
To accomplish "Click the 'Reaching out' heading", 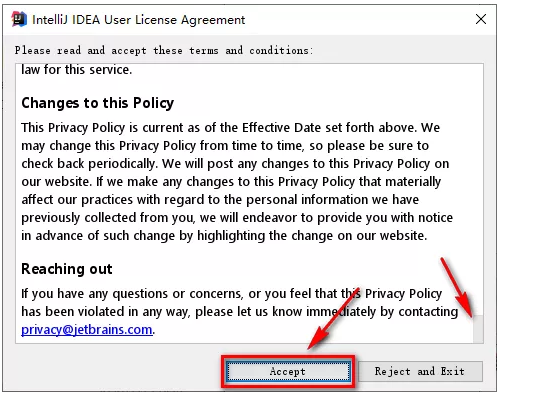I will coord(67,269).
